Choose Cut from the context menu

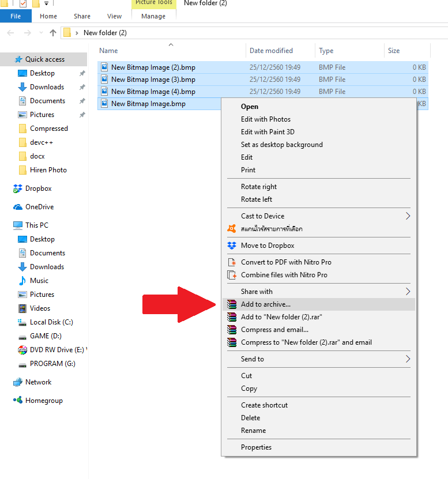(318, 376)
